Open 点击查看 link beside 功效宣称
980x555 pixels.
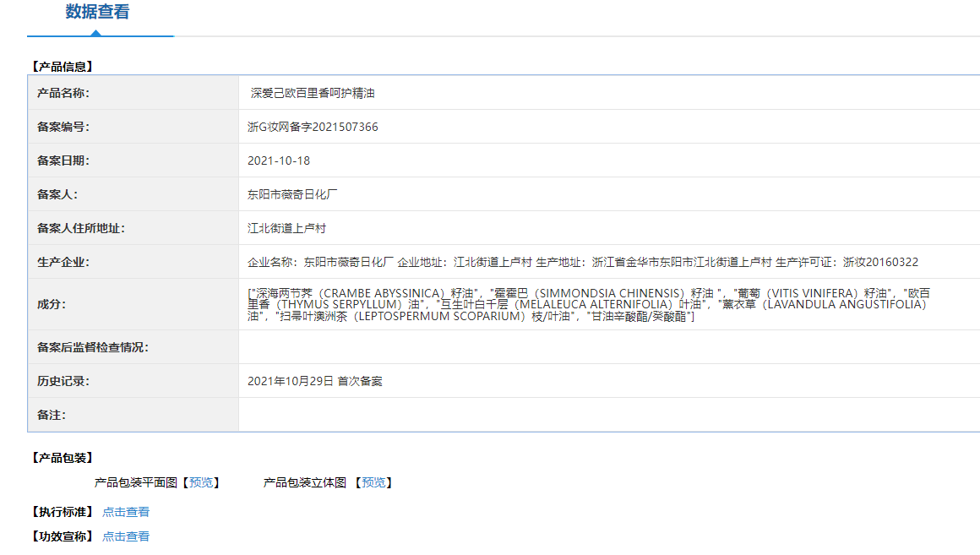[126, 536]
